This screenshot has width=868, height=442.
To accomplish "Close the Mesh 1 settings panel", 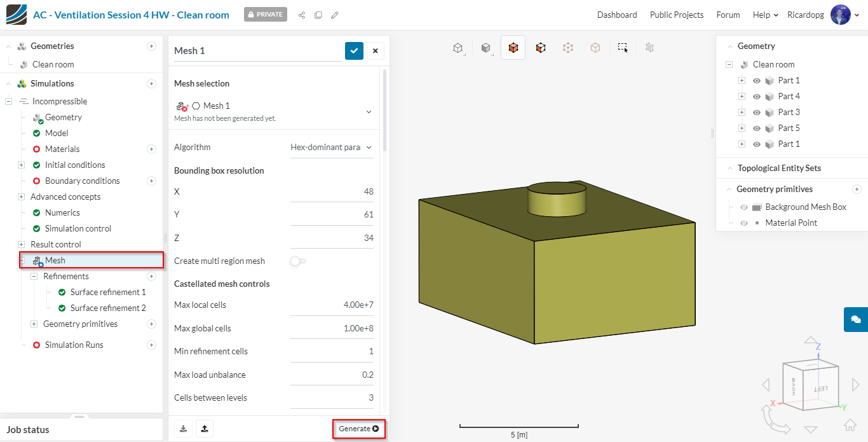I will pos(376,51).
